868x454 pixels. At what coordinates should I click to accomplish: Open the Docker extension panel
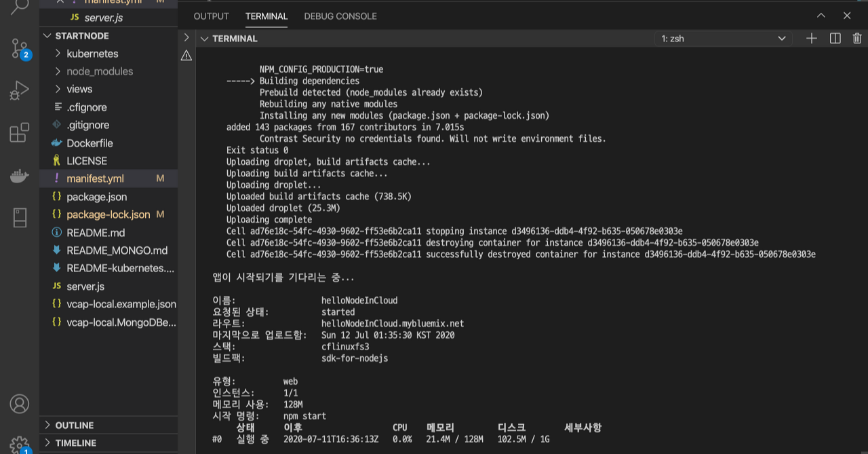pos(19,175)
